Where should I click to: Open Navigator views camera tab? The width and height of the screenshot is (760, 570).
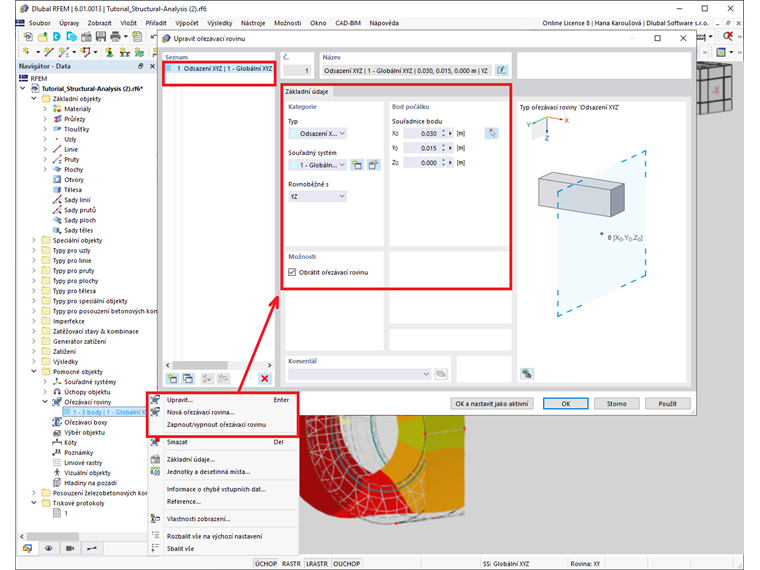(70, 548)
